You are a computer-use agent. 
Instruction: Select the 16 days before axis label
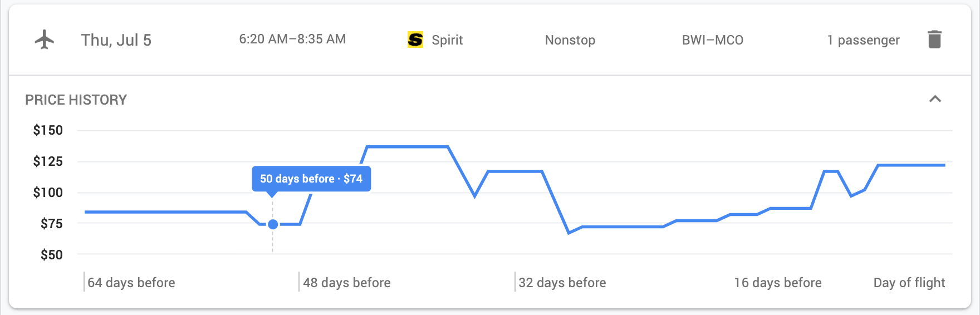pos(778,283)
